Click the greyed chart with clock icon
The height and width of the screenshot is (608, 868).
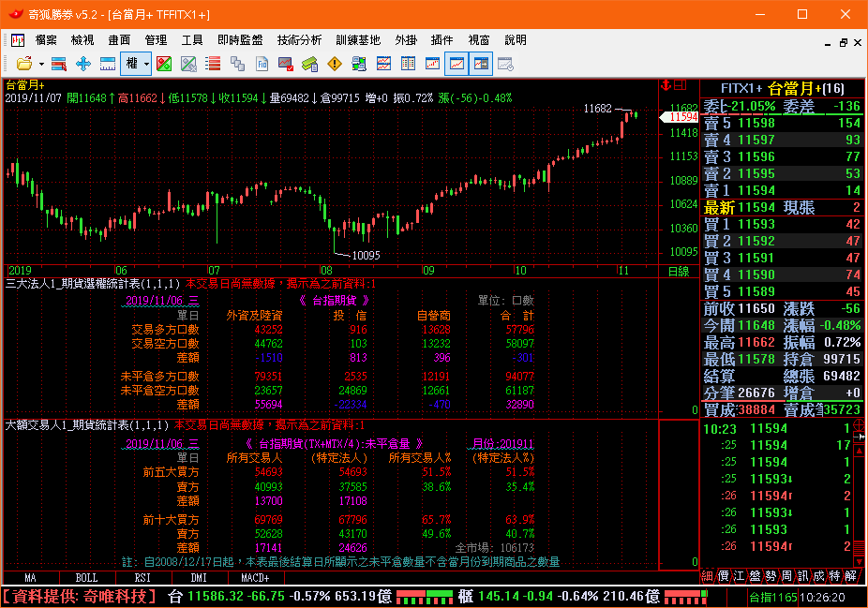505,64
